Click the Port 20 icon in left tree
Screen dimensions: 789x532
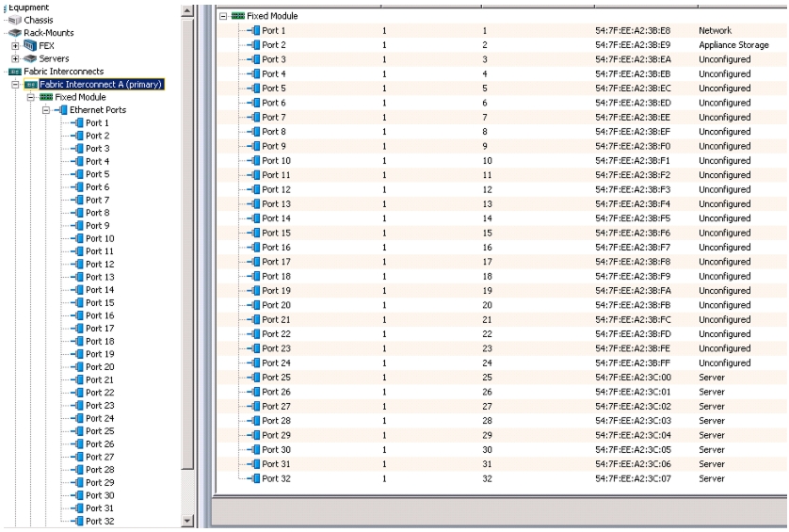(78, 367)
